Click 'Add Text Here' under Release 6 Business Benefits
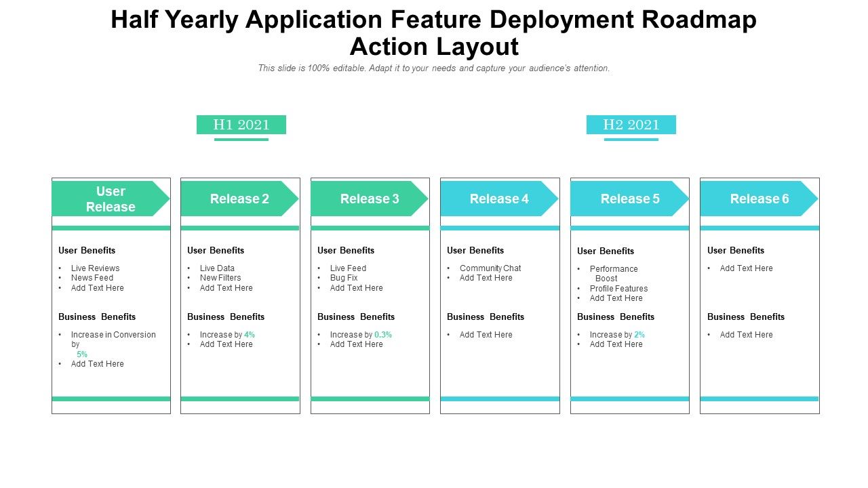Image resolution: width=868 pixels, height=488 pixels. pos(747,335)
